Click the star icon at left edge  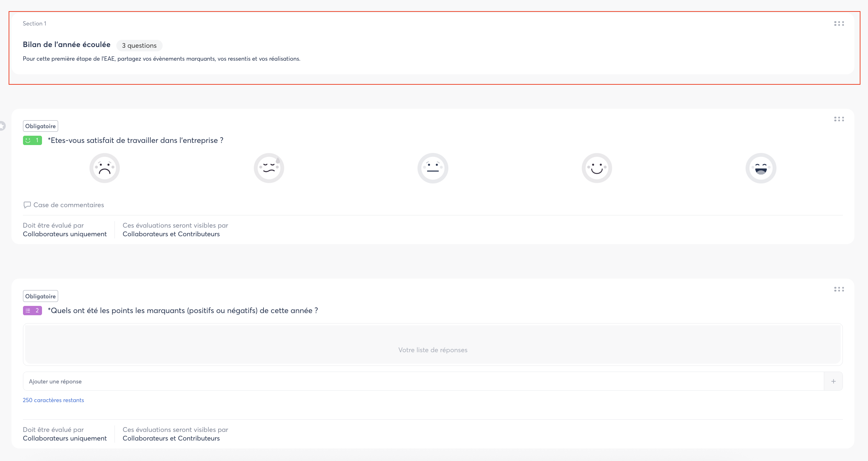tap(2, 126)
